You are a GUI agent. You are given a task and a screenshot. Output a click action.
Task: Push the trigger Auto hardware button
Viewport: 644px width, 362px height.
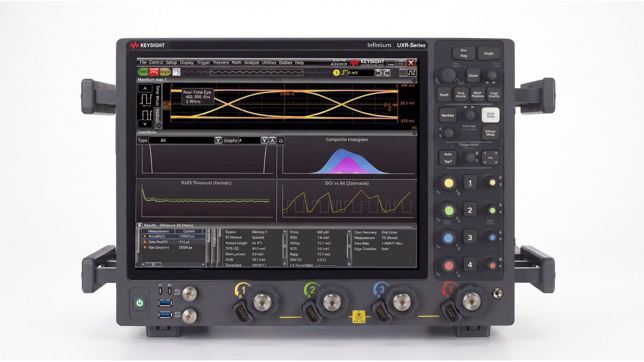[x=448, y=158]
